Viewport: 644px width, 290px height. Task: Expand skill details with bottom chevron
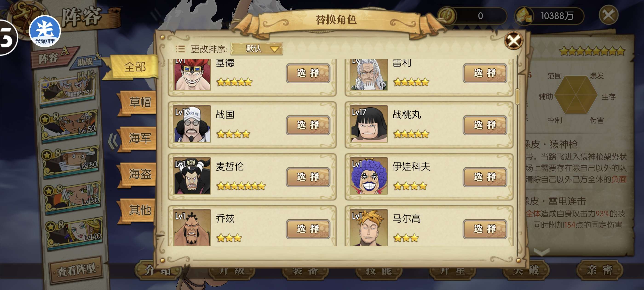541,252
